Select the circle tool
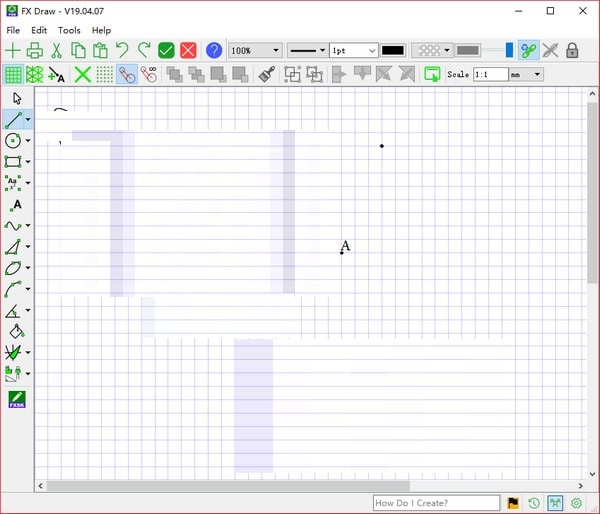This screenshot has height=514, width=600. point(13,141)
